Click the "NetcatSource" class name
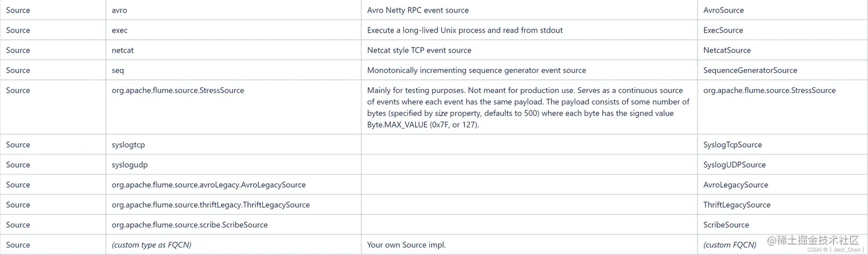The width and height of the screenshot is (868, 255). [727, 51]
